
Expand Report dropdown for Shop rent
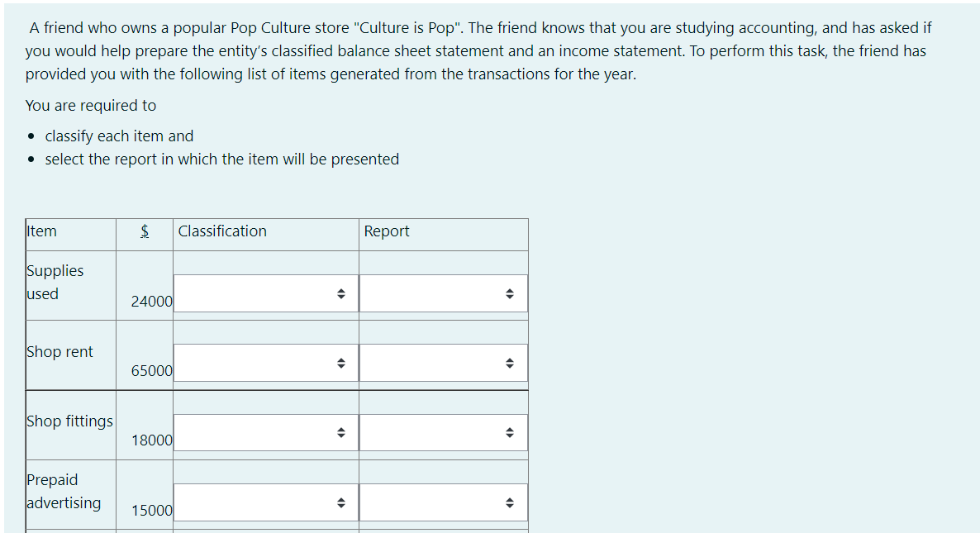coord(443,363)
